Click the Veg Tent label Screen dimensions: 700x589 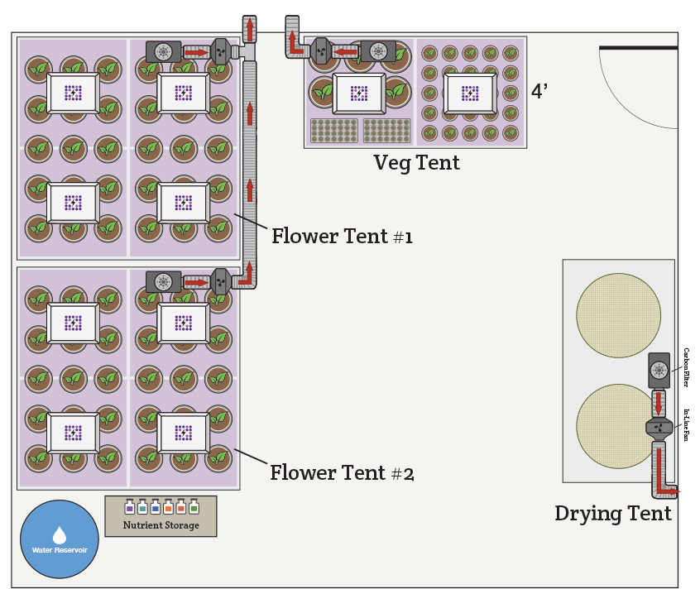click(x=416, y=163)
